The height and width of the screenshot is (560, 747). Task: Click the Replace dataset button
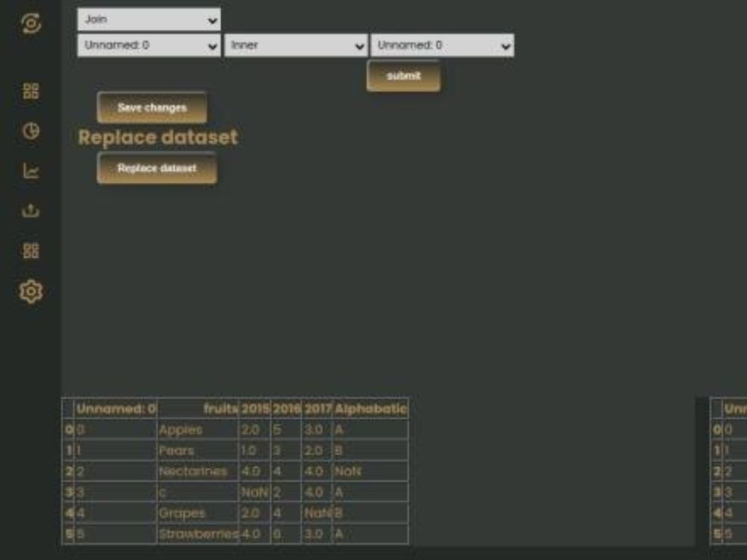[x=157, y=168]
